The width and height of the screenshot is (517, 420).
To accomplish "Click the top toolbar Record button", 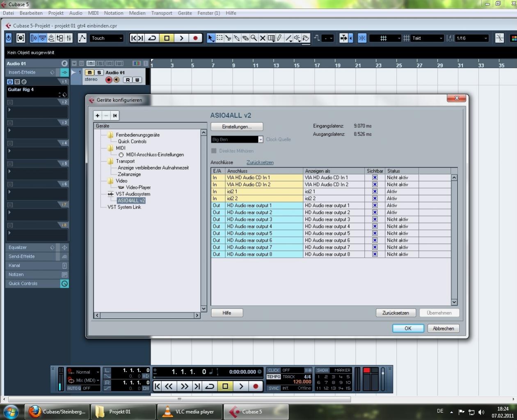I will click(195, 38).
